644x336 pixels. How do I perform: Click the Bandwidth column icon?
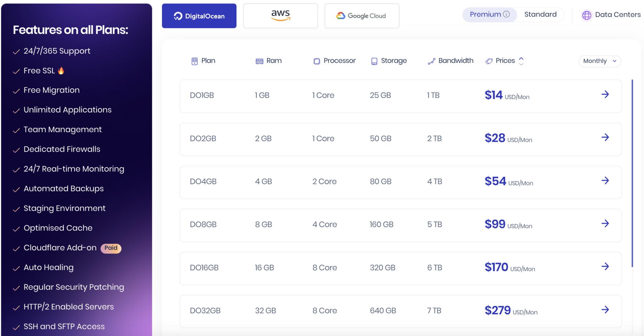pyautogui.click(x=432, y=61)
